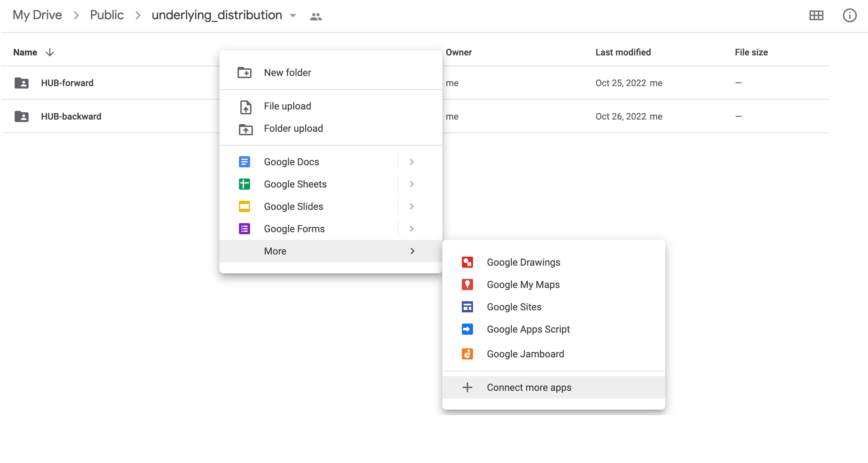Expand Google Docs submenu arrow
Screen dimensions: 868x463
[412, 162]
